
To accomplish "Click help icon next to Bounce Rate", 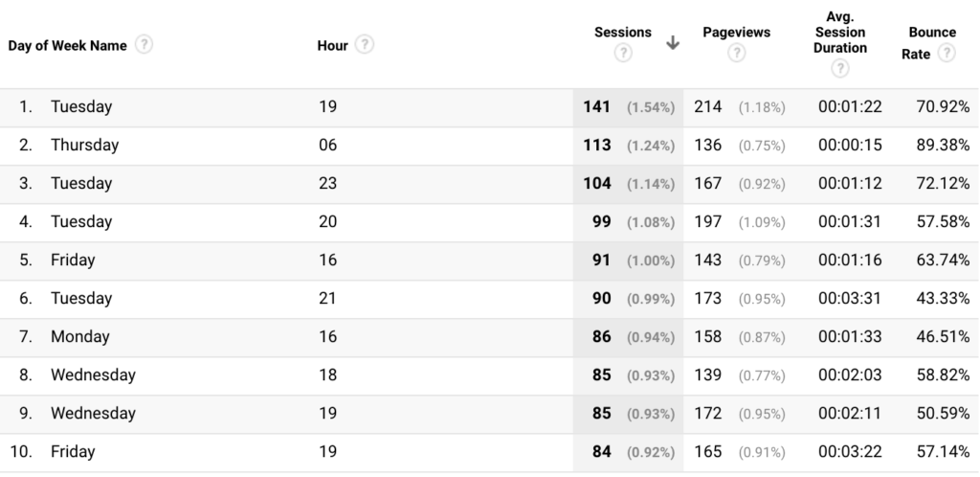I will 947,54.
